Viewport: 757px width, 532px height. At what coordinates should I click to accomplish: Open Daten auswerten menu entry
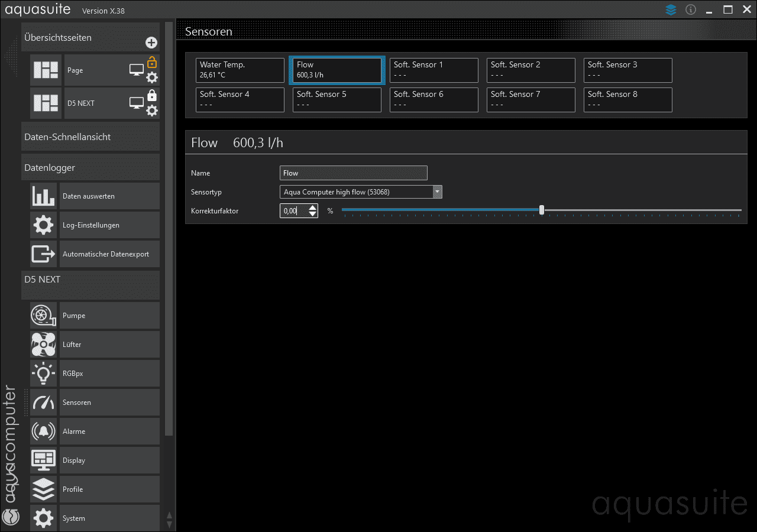tap(109, 196)
